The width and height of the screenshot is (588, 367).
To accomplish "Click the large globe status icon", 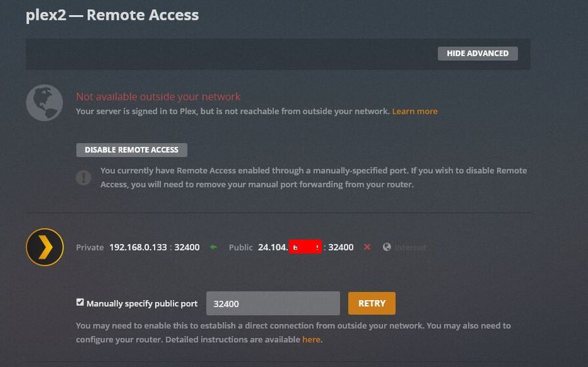I will 45,102.
